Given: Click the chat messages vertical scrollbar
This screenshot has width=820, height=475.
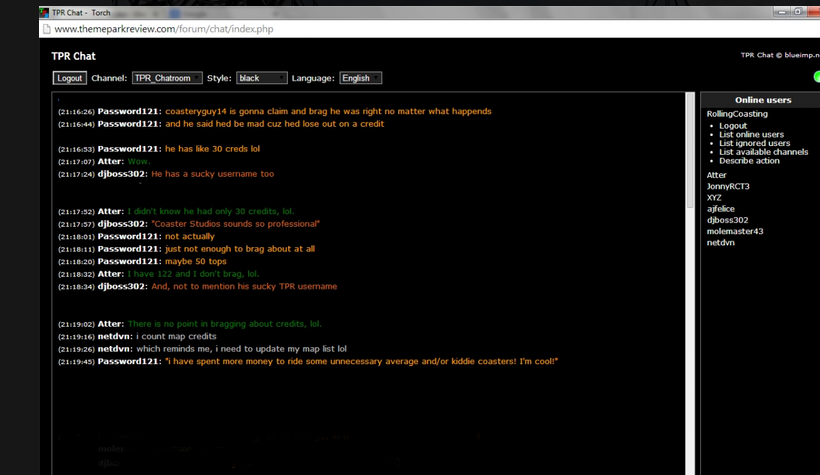Looking at the screenshot, I should (690, 150).
